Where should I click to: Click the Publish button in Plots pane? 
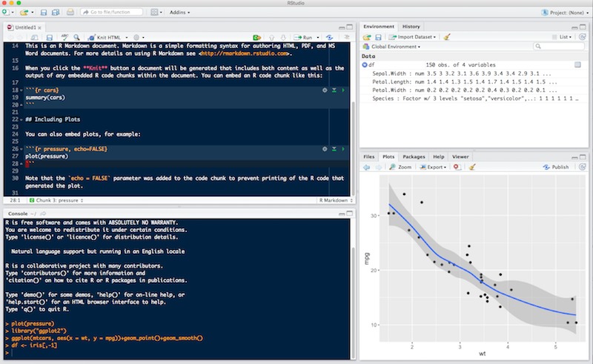point(556,168)
